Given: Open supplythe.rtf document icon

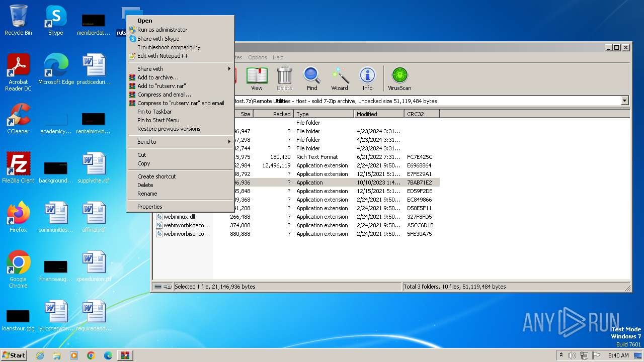Looking at the screenshot, I should [x=94, y=168].
